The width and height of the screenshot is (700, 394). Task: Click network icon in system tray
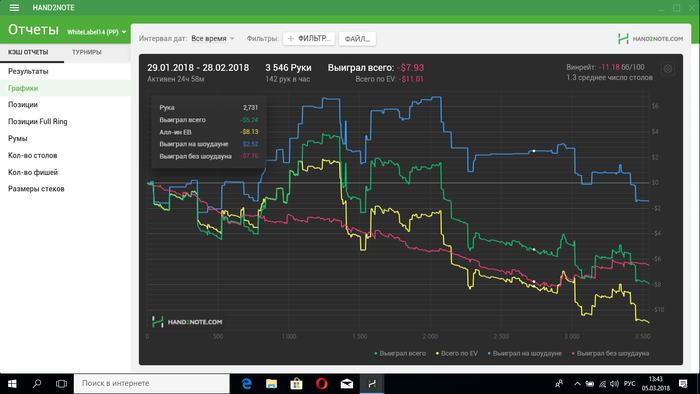[x=602, y=384]
